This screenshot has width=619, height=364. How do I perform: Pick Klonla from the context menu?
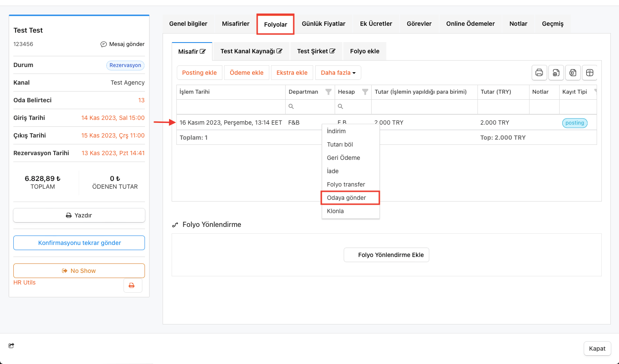[x=335, y=211]
